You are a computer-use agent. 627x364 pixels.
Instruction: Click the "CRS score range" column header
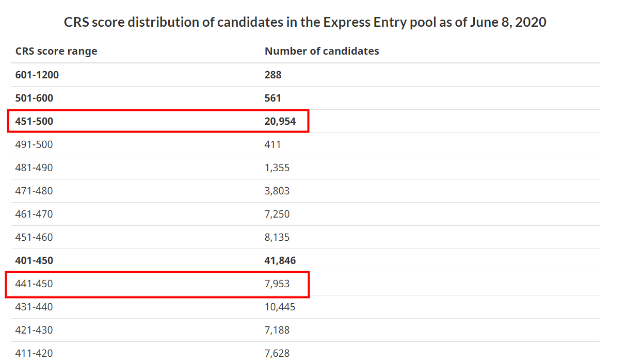pyautogui.click(x=56, y=51)
